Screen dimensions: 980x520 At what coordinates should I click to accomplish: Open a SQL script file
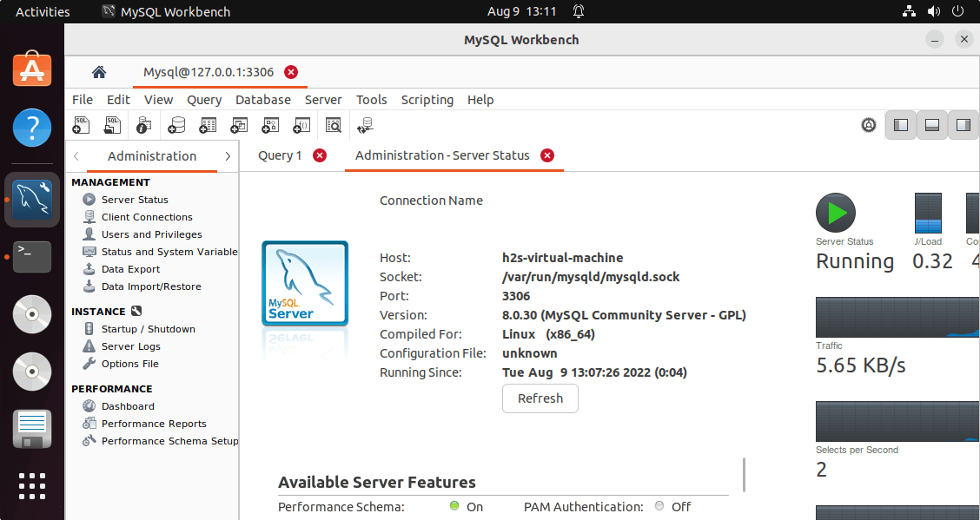click(x=112, y=125)
